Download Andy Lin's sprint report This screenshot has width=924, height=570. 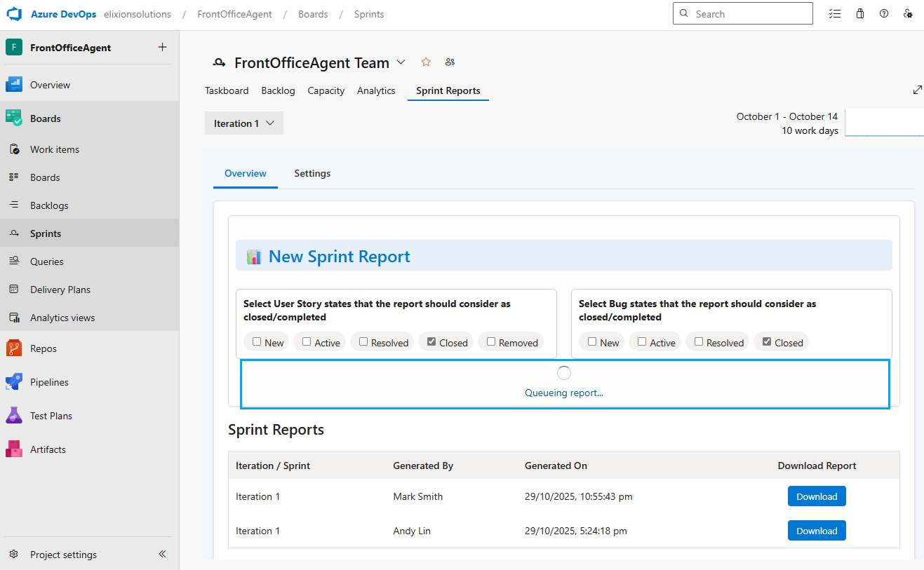(x=817, y=531)
